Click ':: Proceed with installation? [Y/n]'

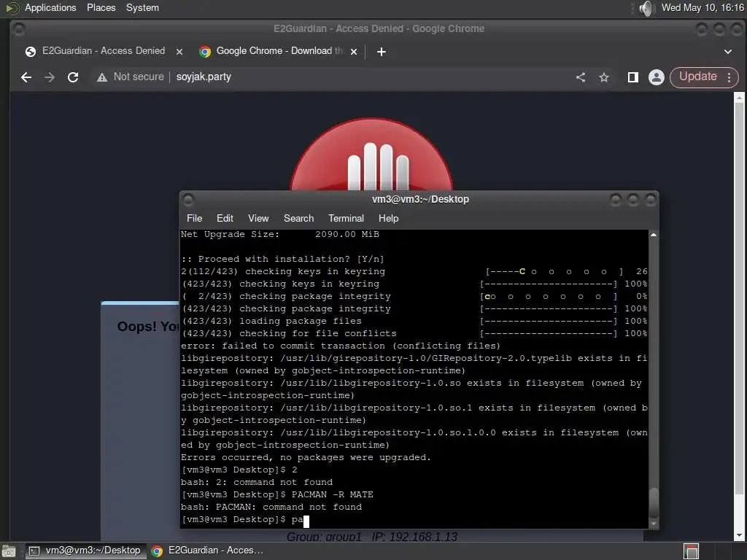[x=282, y=259]
